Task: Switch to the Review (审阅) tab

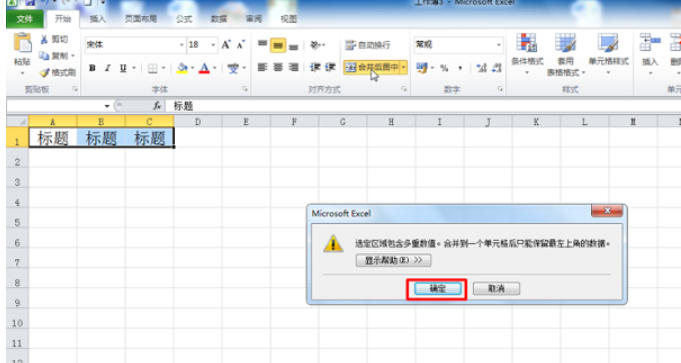Action: (254, 19)
